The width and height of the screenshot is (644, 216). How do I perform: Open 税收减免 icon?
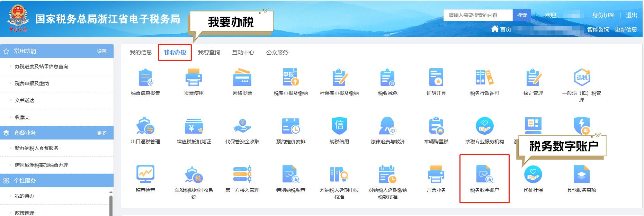pyautogui.click(x=388, y=77)
